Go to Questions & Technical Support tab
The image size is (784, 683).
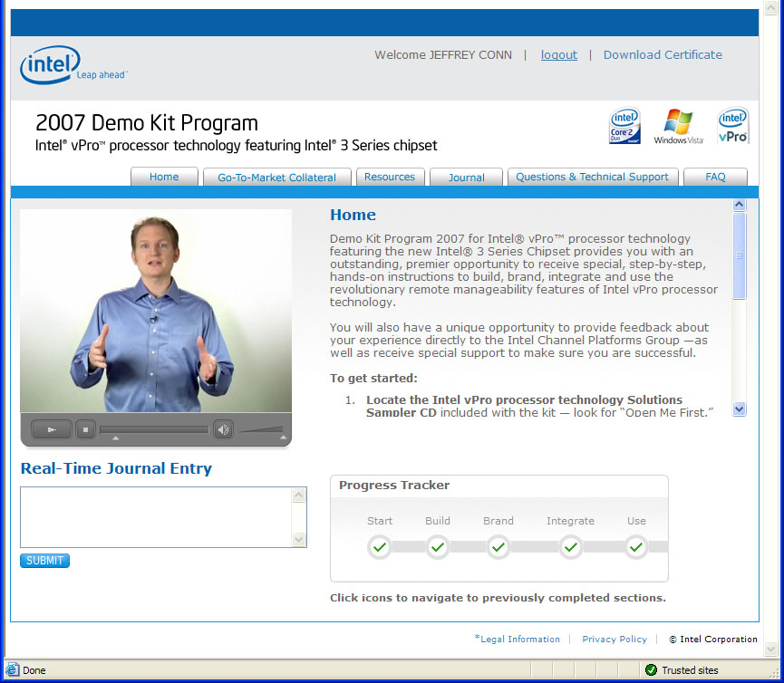[592, 177]
